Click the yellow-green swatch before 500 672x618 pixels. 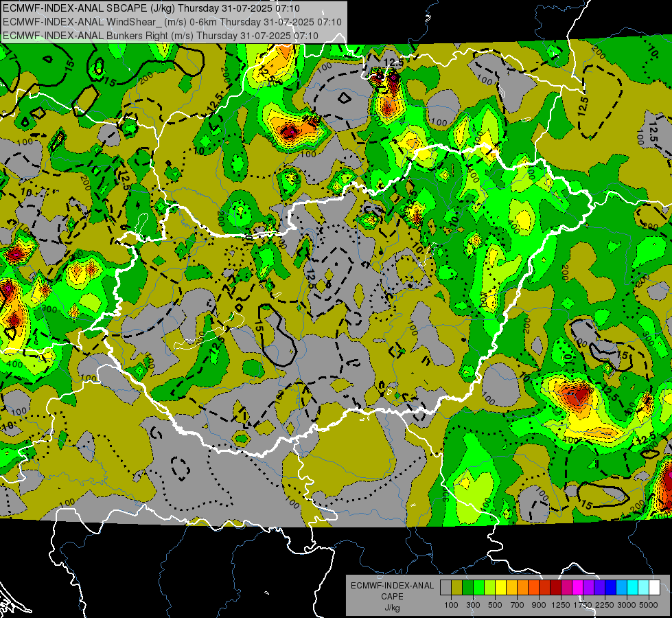489,588
